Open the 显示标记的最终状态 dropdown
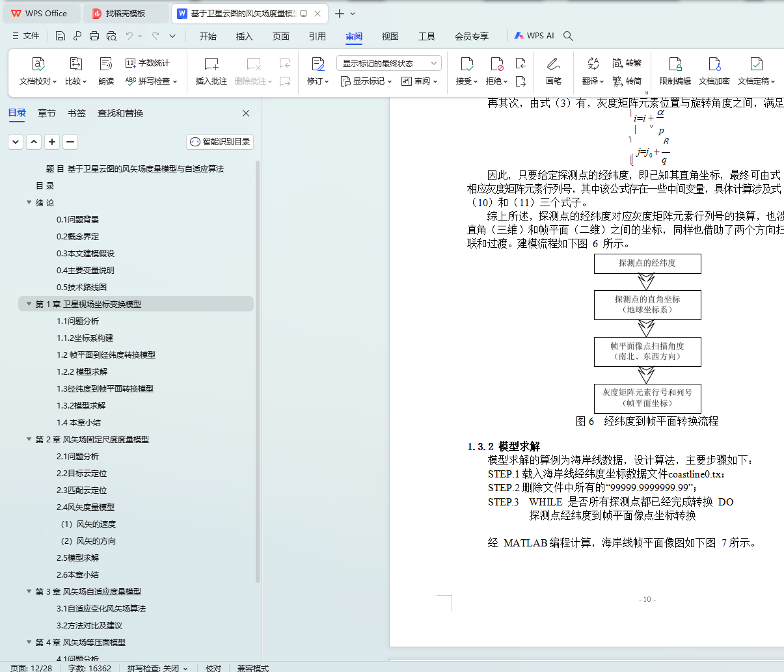Viewport: 784px width, 672px height. point(389,63)
